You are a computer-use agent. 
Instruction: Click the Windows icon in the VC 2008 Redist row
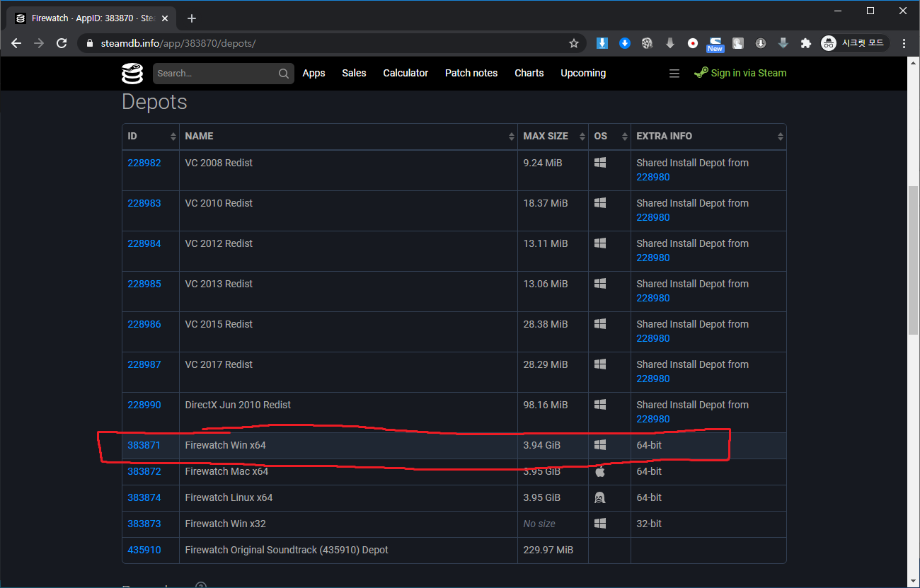pos(600,163)
